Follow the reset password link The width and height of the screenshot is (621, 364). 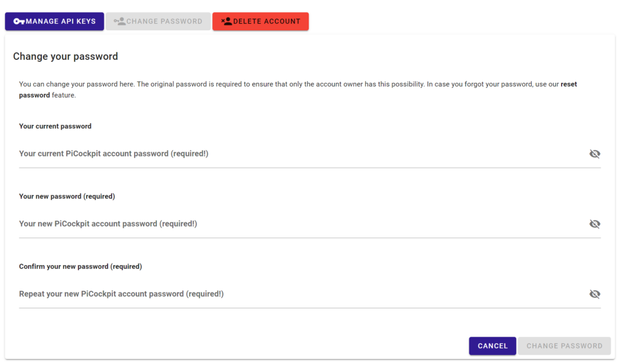click(298, 90)
